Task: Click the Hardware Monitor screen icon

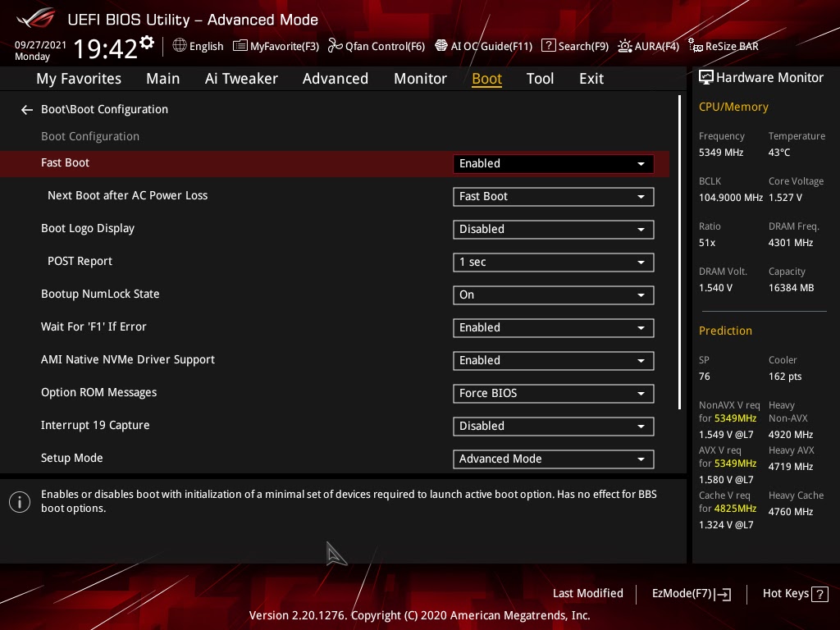Action: 706,77
